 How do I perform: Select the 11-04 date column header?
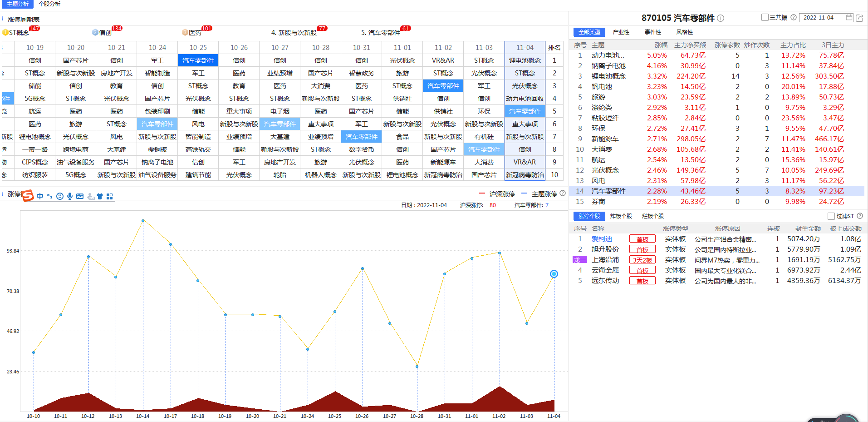pyautogui.click(x=525, y=47)
